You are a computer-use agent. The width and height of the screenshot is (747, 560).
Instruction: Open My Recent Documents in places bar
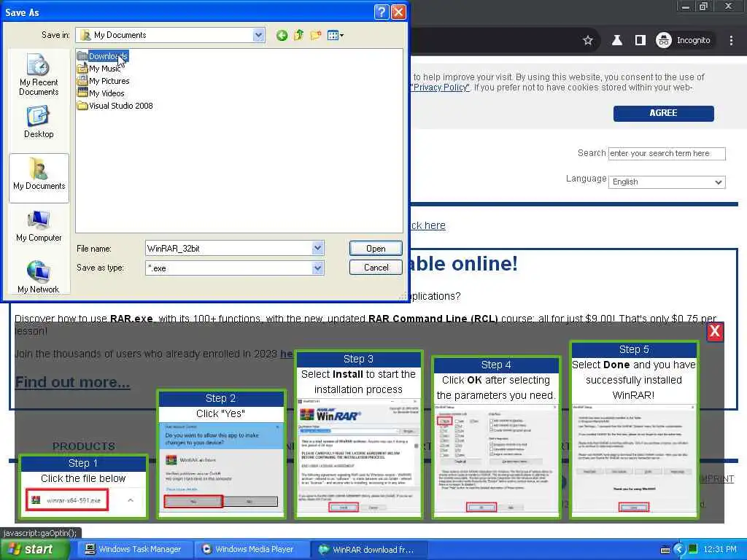tap(39, 75)
